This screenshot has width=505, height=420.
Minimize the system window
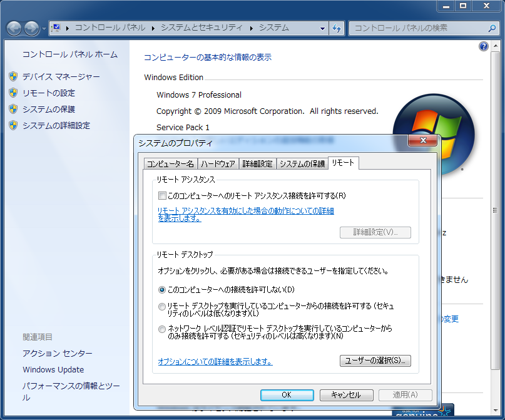[x=446, y=6]
